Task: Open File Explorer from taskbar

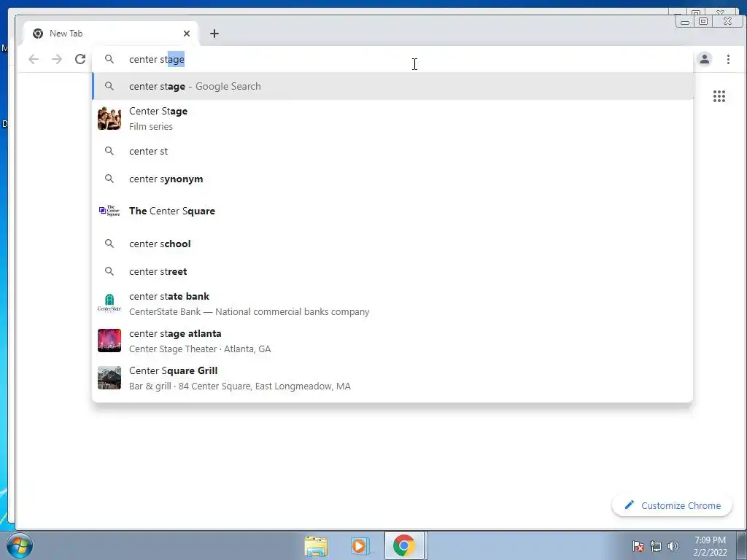Action: (x=316, y=545)
